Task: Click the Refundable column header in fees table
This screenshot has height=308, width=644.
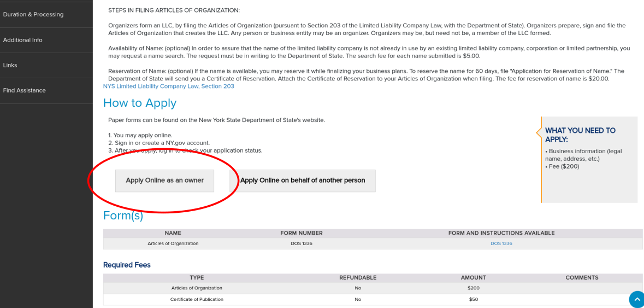Action: click(x=358, y=277)
